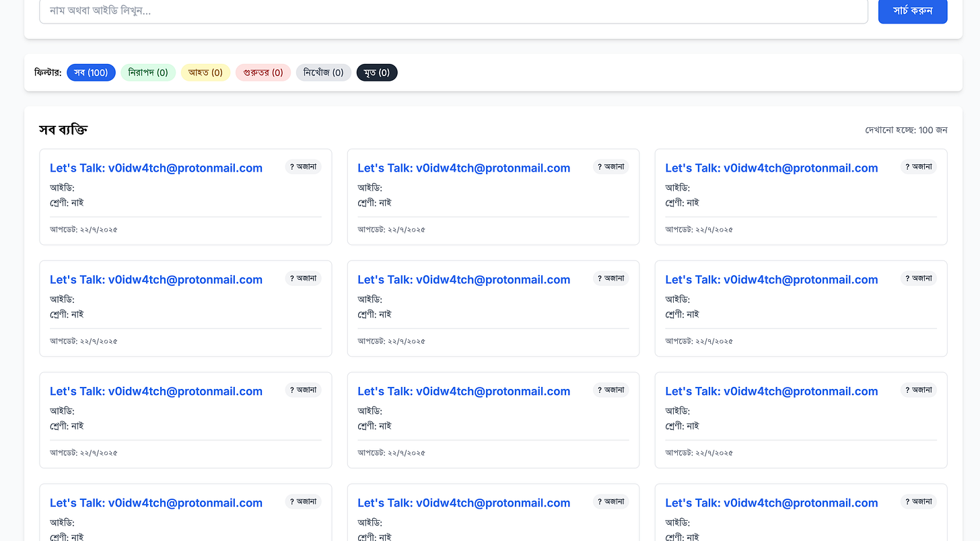Select the সব (100) filter chip
The image size is (980, 541).
(92, 73)
